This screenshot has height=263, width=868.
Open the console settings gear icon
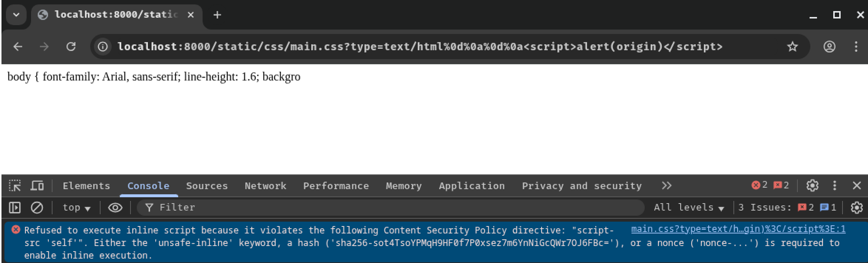point(857,208)
